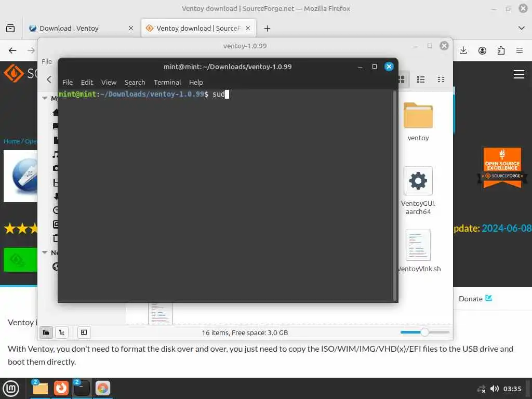Open the volume tray icon

tap(495, 389)
